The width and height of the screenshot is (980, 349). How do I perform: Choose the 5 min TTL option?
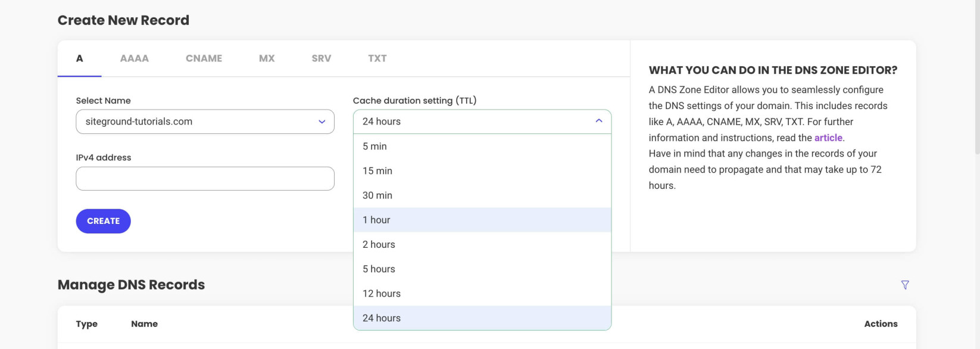pos(482,147)
